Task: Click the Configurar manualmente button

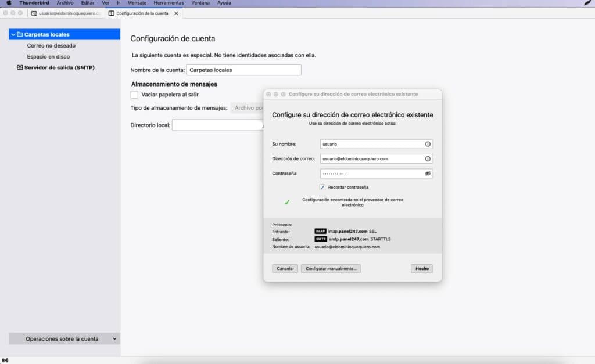Action: point(331,269)
